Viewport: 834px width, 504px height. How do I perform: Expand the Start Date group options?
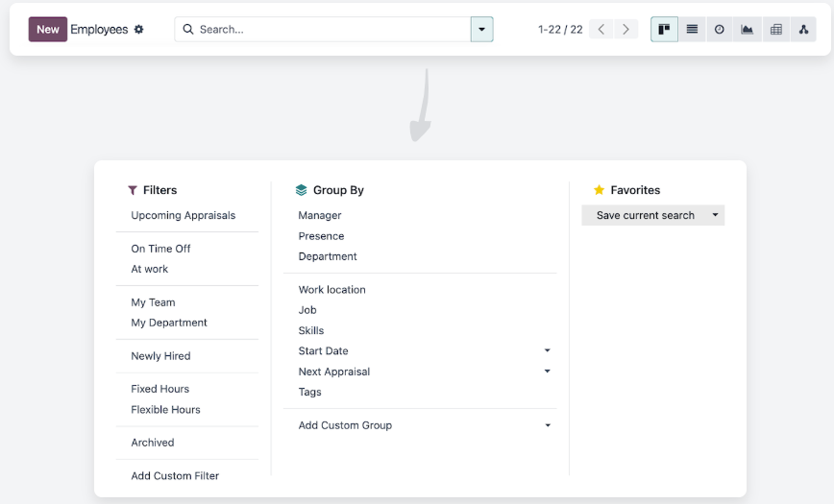(547, 351)
